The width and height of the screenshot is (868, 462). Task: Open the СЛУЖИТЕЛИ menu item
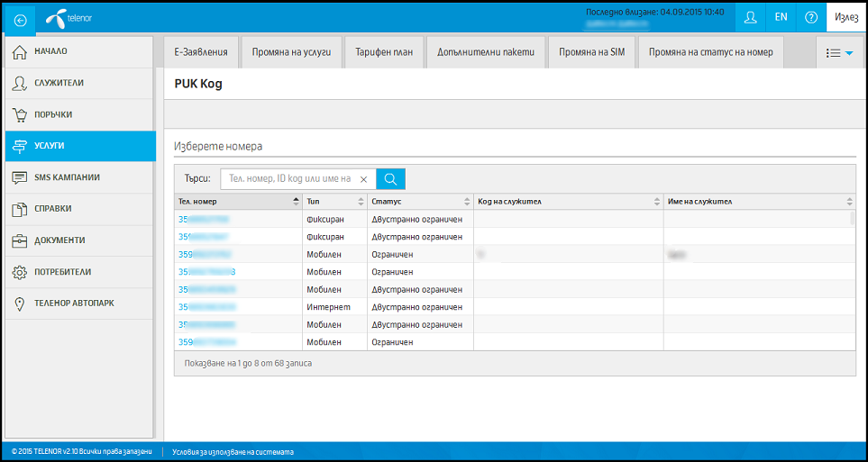[79, 84]
